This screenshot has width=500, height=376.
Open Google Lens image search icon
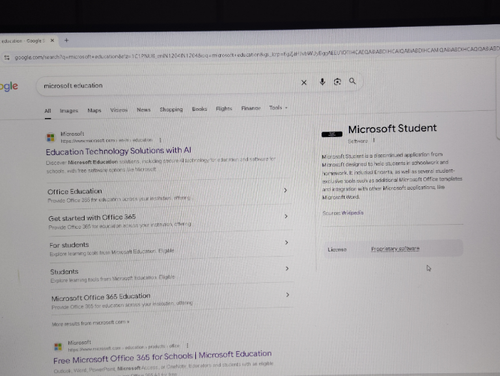pos(337,82)
